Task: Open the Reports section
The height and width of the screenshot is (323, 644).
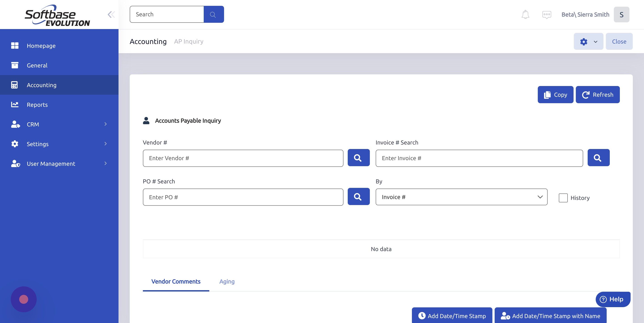Action: point(37,104)
